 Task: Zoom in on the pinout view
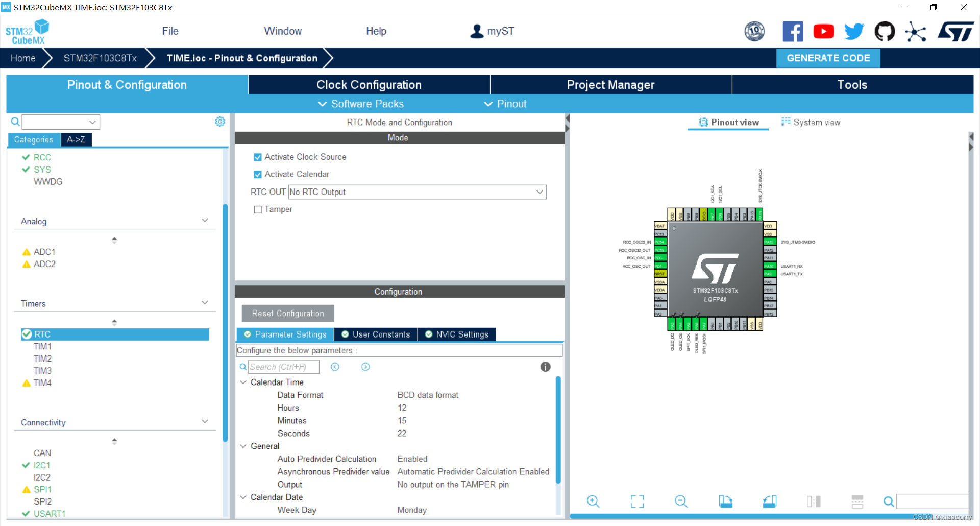pyautogui.click(x=593, y=501)
